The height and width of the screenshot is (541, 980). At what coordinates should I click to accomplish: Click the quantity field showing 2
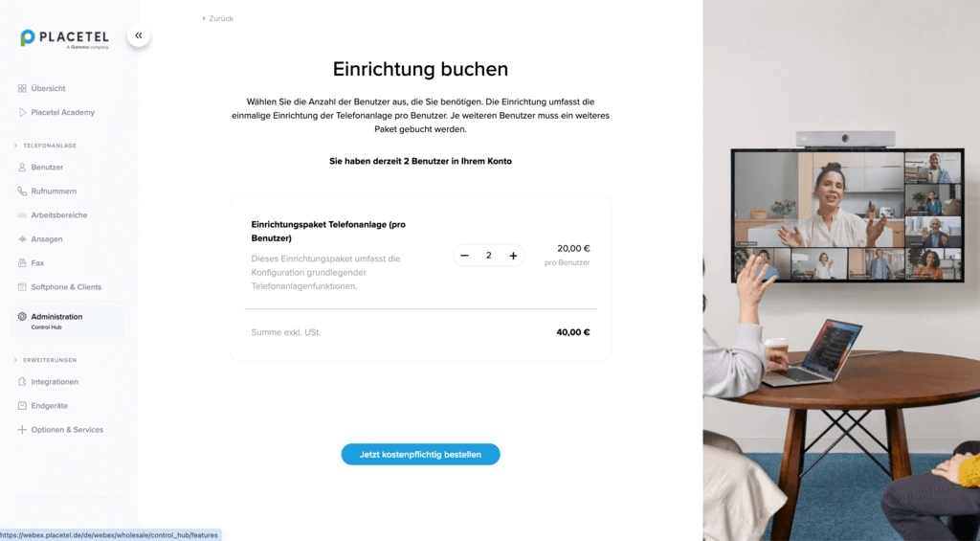[x=489, y=255]
